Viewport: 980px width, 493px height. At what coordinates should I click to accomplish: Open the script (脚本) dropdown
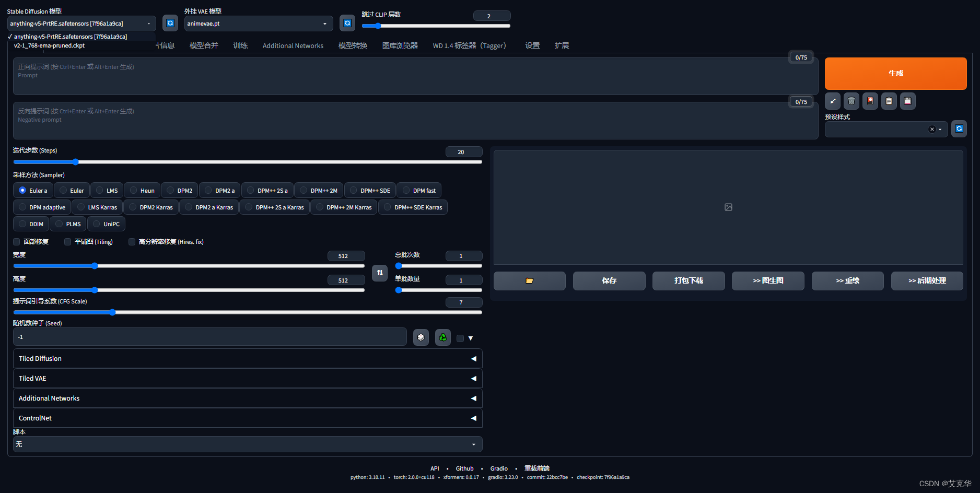point(248,444)
